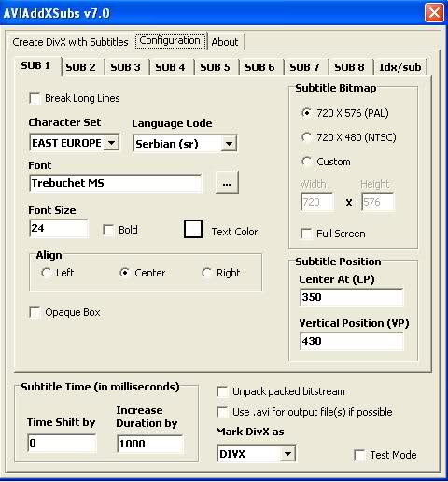Screen dimensions: 448x482
Task: Enable Break Long Lines checkbox
Action: coord(35,98)
